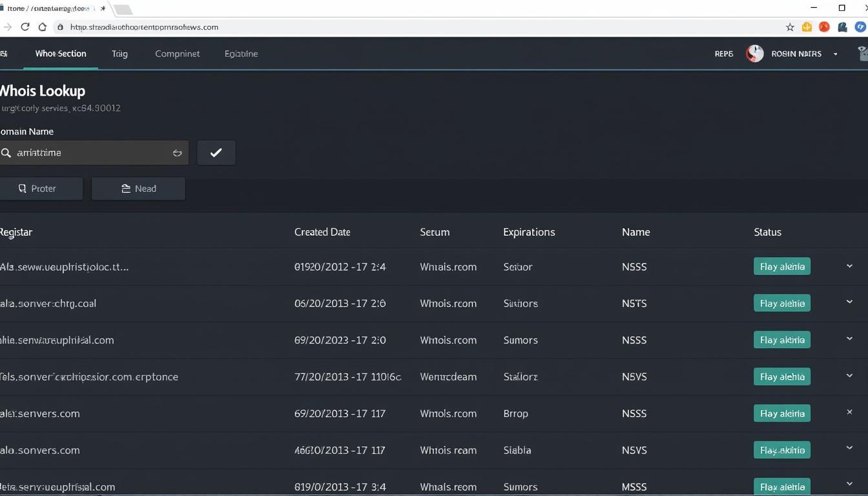Click the Proter button
This screenshot has width=868, height=496.
coord(41,189)
